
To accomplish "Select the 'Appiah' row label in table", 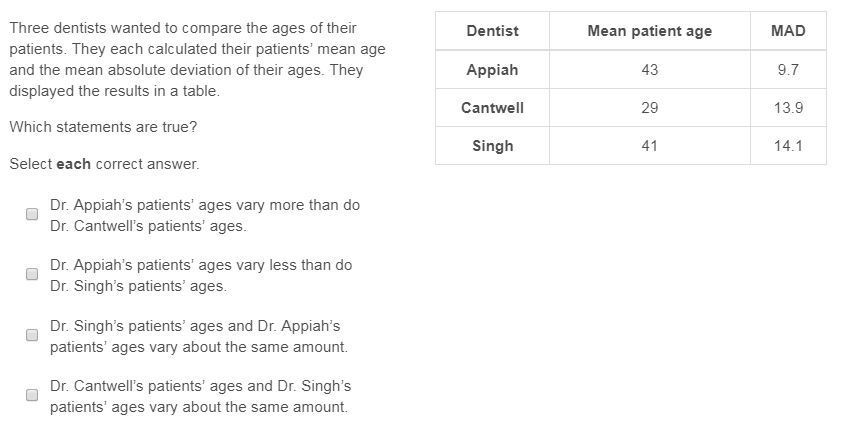I will pos(492,70).
